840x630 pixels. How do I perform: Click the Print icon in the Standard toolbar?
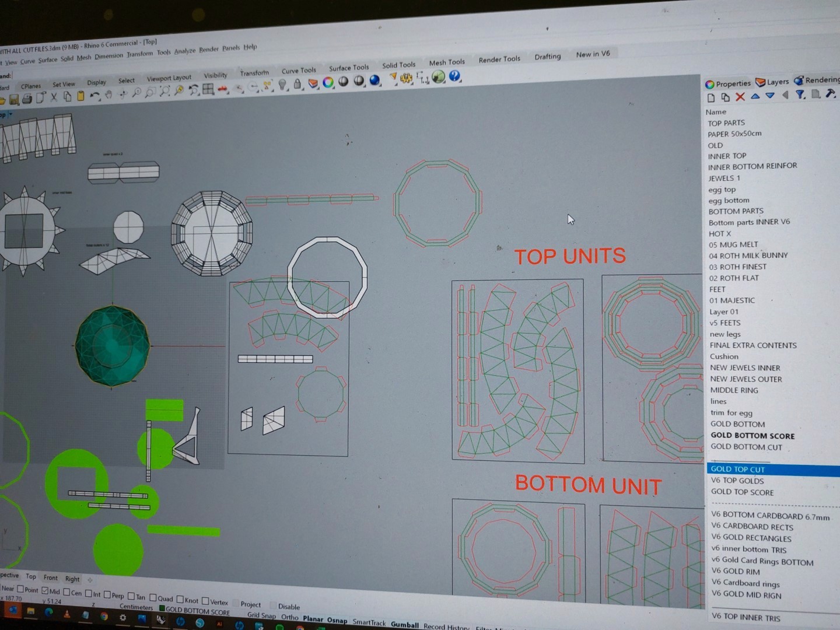coord(27,99)
